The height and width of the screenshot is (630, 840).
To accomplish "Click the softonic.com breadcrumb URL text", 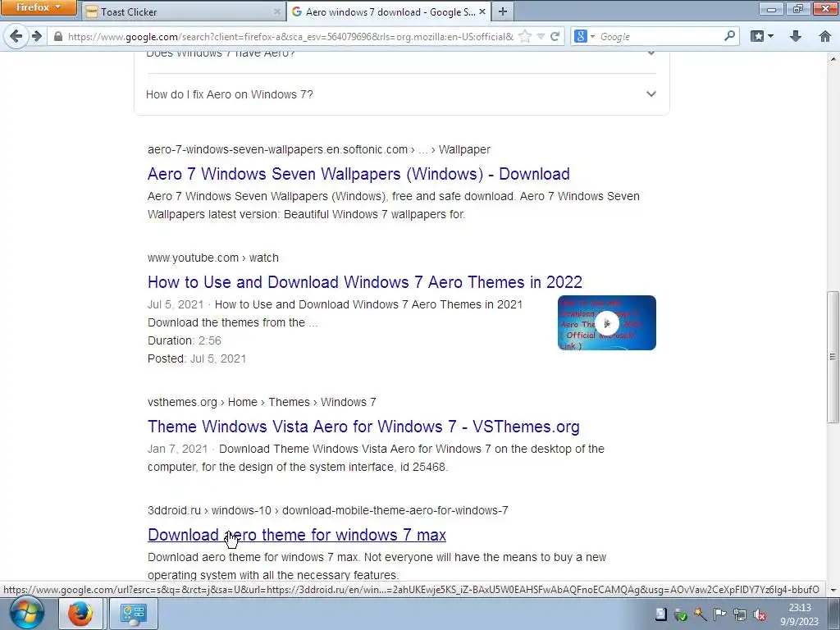I will click(319, 149).
